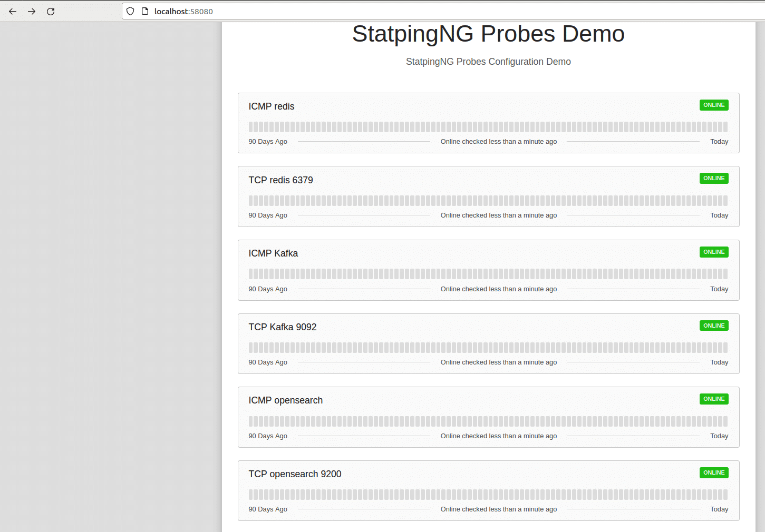The height and width of the screenshot is (532, 765).
Task: Click the last-checked status text under ICMP opensearch
Action: 499,436
